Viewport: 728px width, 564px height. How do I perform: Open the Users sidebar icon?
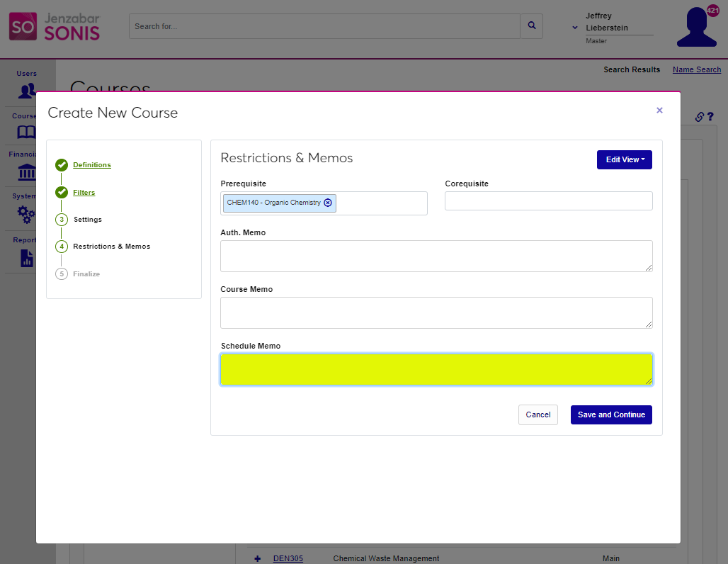27,90
